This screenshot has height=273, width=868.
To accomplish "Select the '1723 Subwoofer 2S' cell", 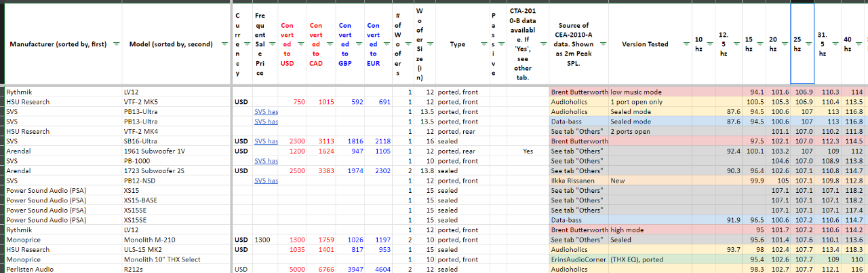I will [x=178, y=170].
